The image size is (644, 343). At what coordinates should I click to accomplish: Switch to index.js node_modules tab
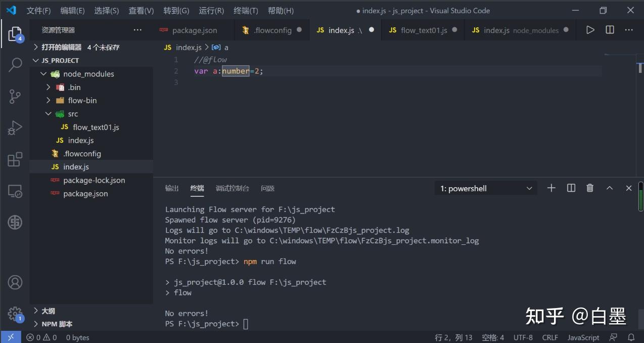point(521,30)
